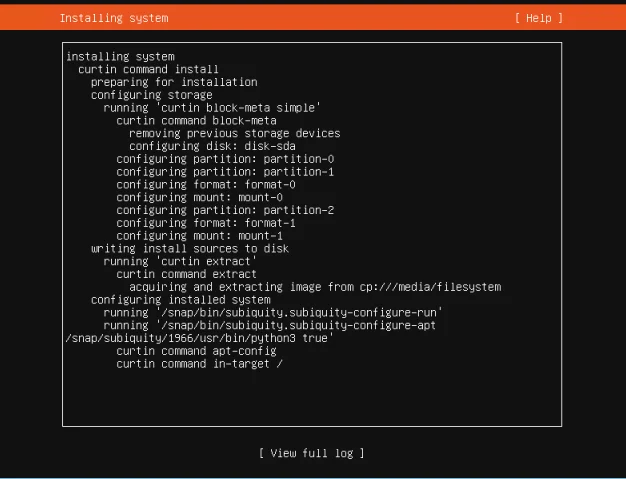Click the 'curtin command apt-config' line
This screenshot has height=479, width=626.
click(x=193, y=351)
